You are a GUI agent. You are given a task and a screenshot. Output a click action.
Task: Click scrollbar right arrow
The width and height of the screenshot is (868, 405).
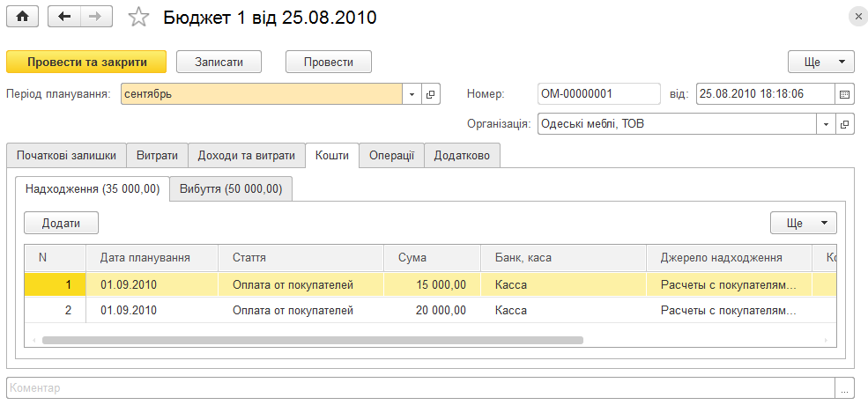point(826,340)
